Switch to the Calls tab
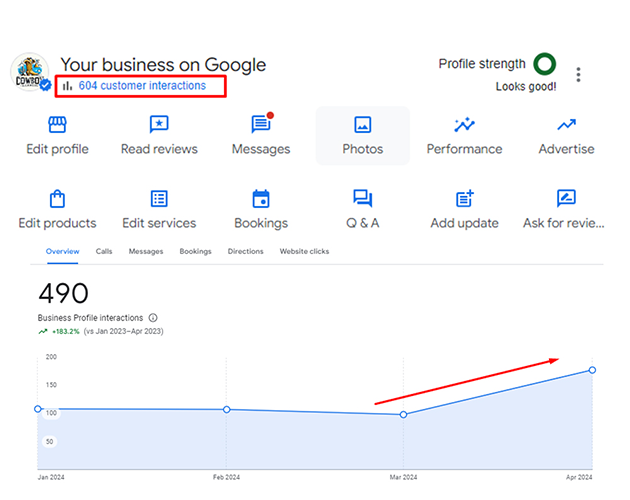630x500 pixels. (104, 252)
